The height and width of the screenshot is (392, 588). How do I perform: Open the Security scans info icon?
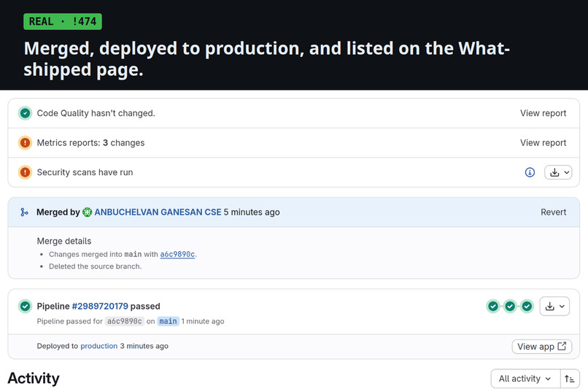(x=530, y=172)
